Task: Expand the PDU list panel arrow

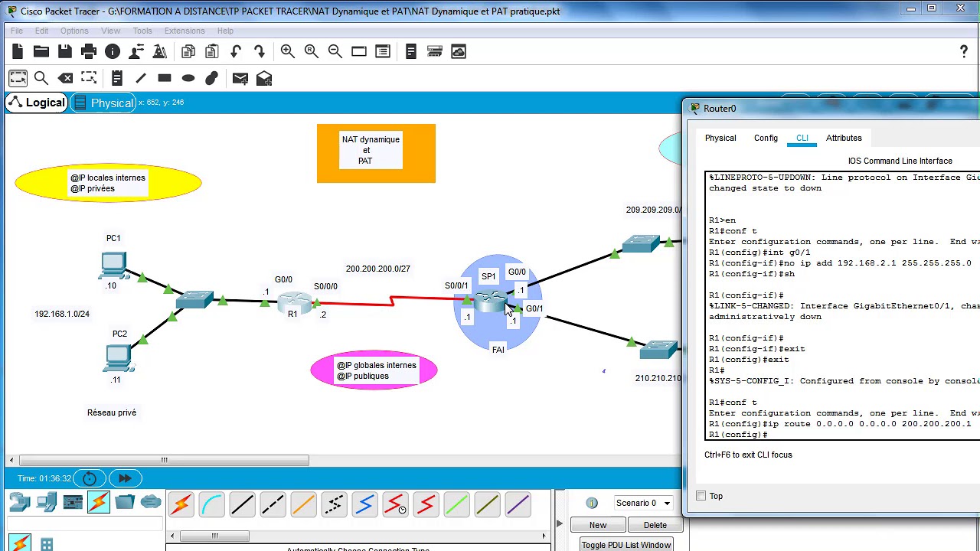Action: coord(560,524)
